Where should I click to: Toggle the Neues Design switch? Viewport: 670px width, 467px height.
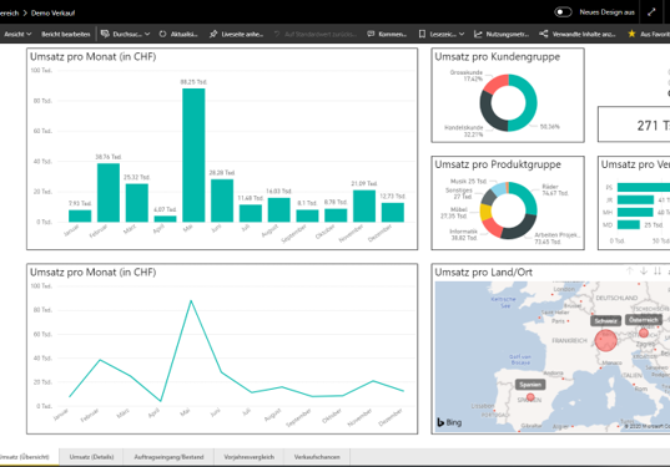tap(563, 12)
